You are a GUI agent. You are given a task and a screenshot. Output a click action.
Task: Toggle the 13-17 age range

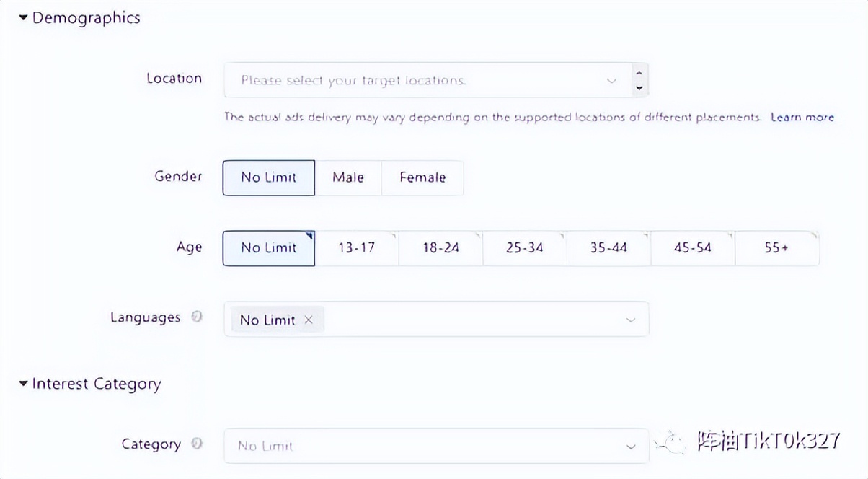[x=357, y=248]
